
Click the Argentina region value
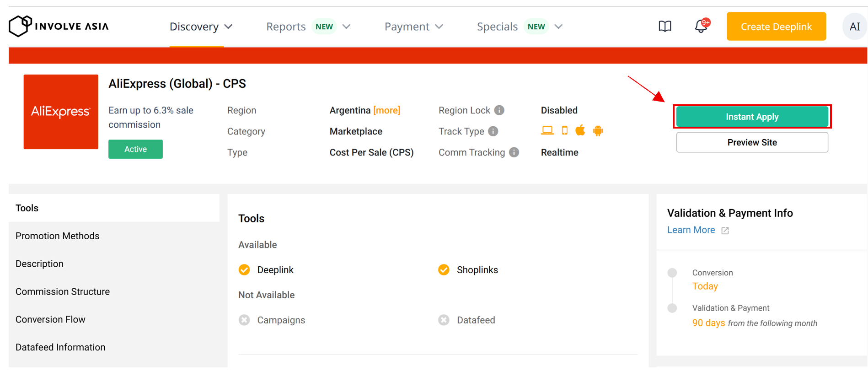pos(350,110)
